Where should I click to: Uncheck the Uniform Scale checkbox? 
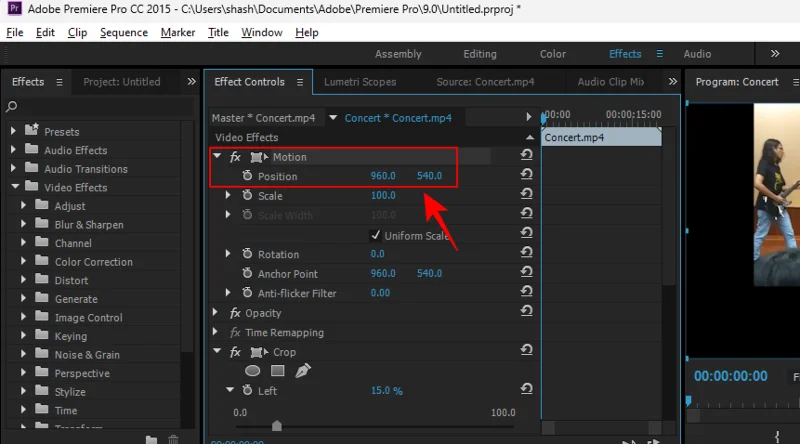coord(376,235)
